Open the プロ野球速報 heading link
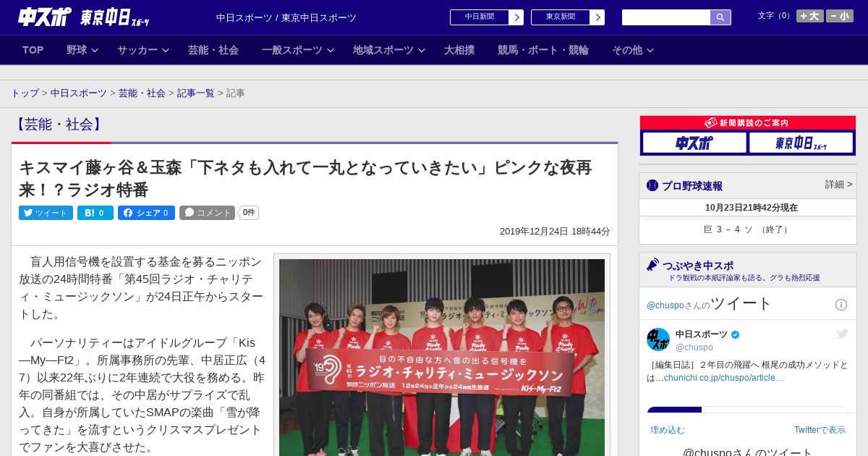 692,186
